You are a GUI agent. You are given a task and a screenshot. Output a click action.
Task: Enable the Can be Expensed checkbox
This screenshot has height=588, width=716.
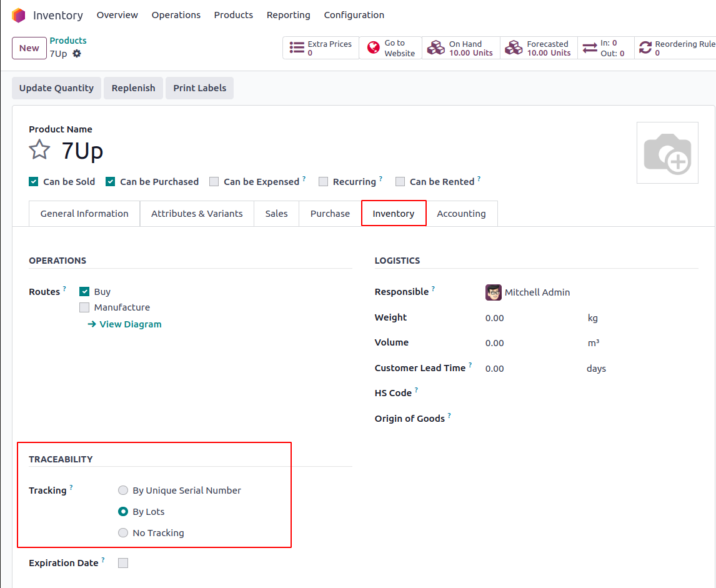pyautogui.click(x=214, y=182)
